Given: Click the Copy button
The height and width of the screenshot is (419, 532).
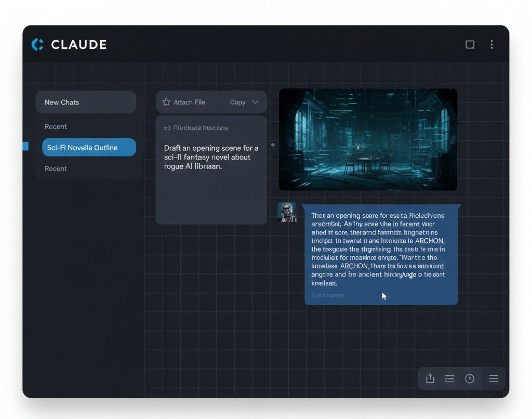Looking at the screenshot, I should coord(237,102).
